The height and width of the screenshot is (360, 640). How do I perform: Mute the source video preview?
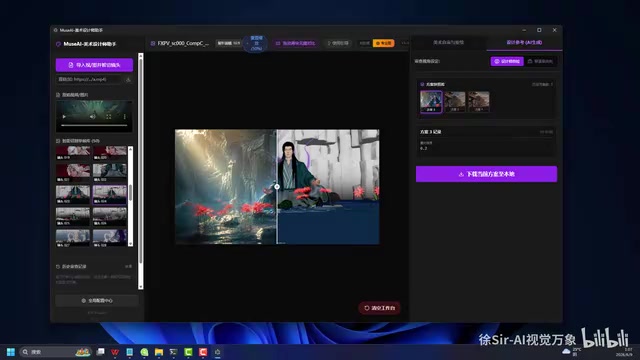tap(93, 117)
